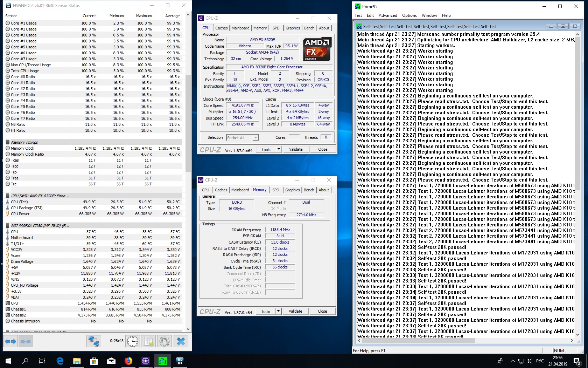This screenshot has width=588, height=368.
Task: Switch to Mainboard tab in upper CPU-Z window
Action: click(x=240, y=28)
